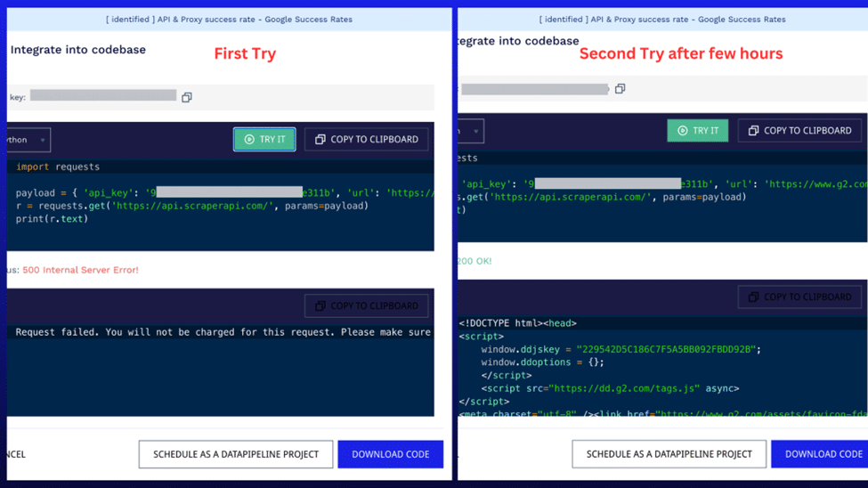Open the identified status banner in Second Try panel
Screen dimensions: 868x488
662,20
